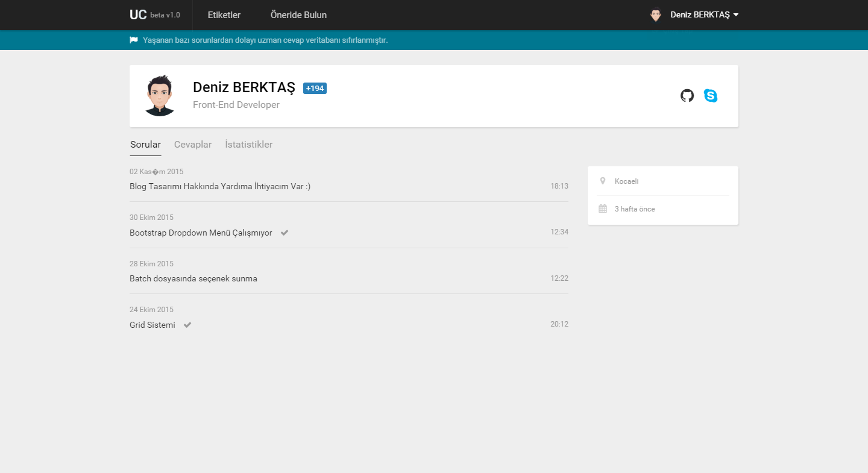Click the 20:12 timestamp
The height and width of the screenshot is (473, 868).
559,324
